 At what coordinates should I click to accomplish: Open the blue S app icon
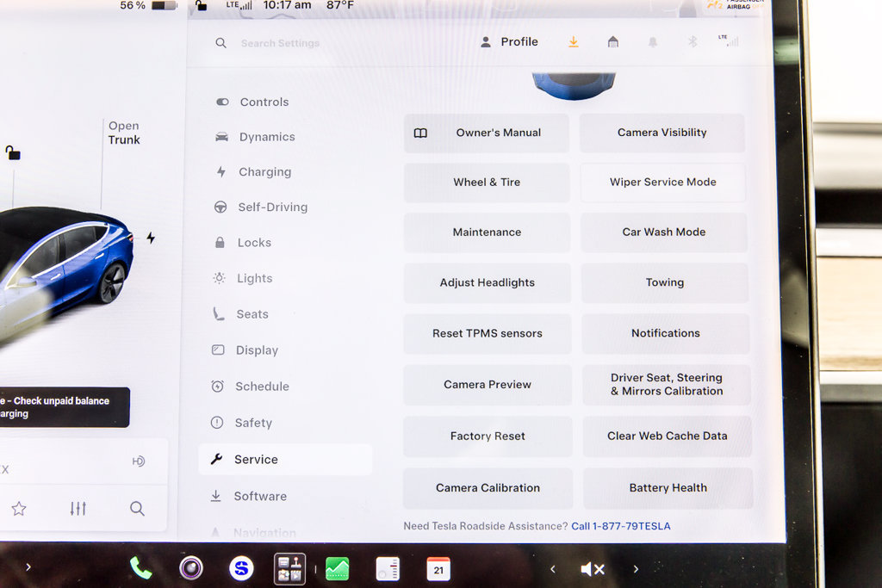pos(241,568)
